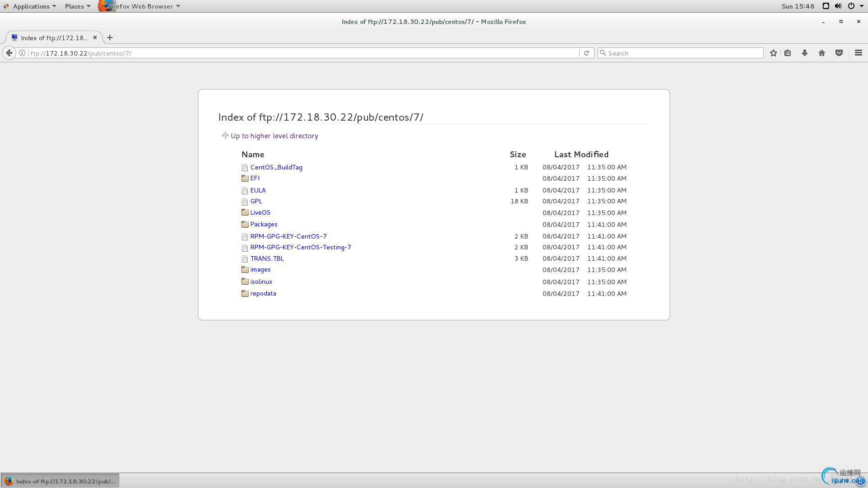The height and width of the screenshot is (488, 868).
Task: Click the Size column header
Action: (518, 155)
